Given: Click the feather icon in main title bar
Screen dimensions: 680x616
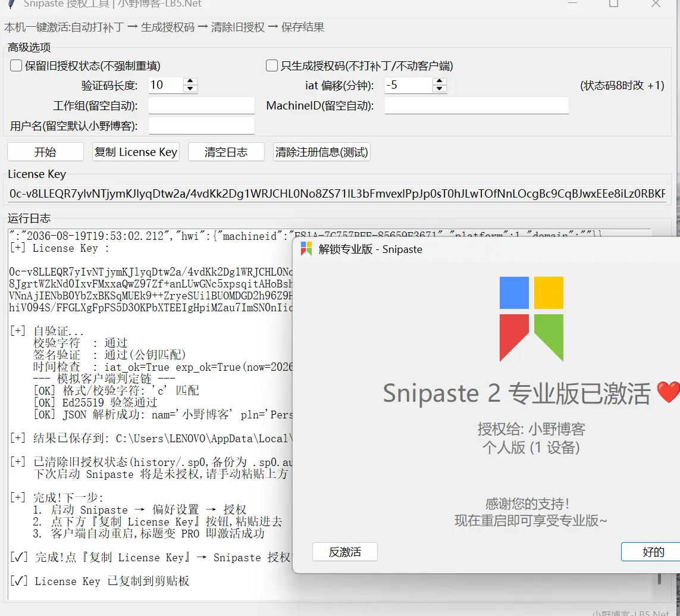Looking at the screenshot, I should coord(12,4).
